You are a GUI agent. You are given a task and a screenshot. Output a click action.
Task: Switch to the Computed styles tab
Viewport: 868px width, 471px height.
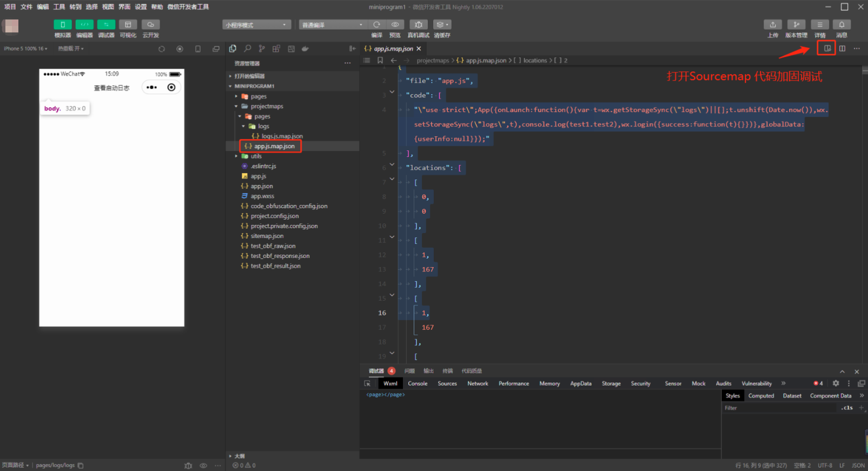tap(761, 396)
